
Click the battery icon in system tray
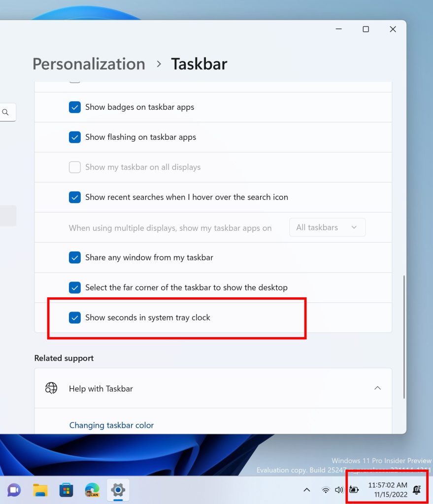(354, 490)
